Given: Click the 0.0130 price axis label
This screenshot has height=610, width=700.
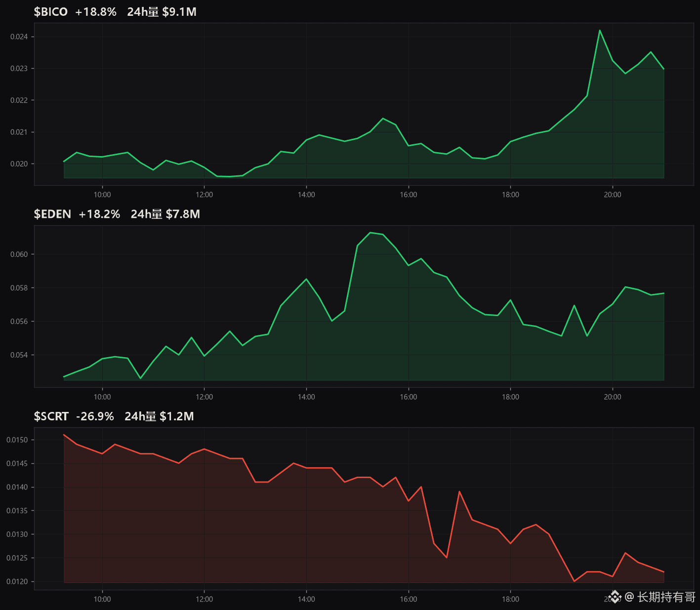Looking at the screenshot, I should (x=17, y=534).
